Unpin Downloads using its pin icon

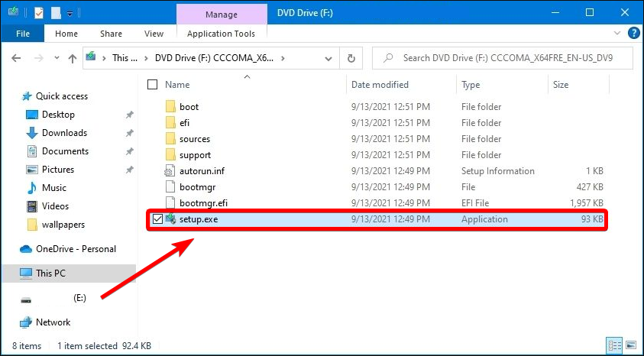tap(129, 133)
